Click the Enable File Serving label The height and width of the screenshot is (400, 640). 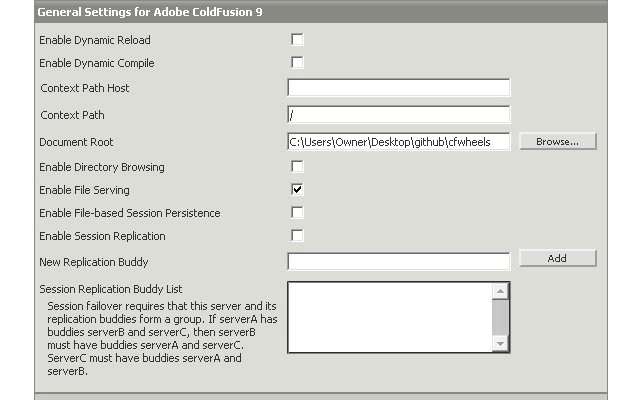pos(84,190)
